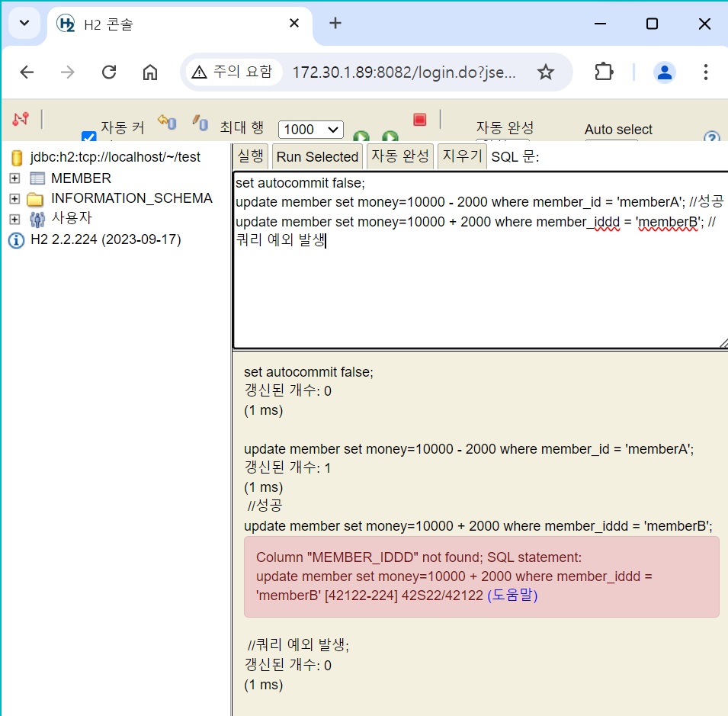Click the MEMBER table icon

[x=37, y=178]
